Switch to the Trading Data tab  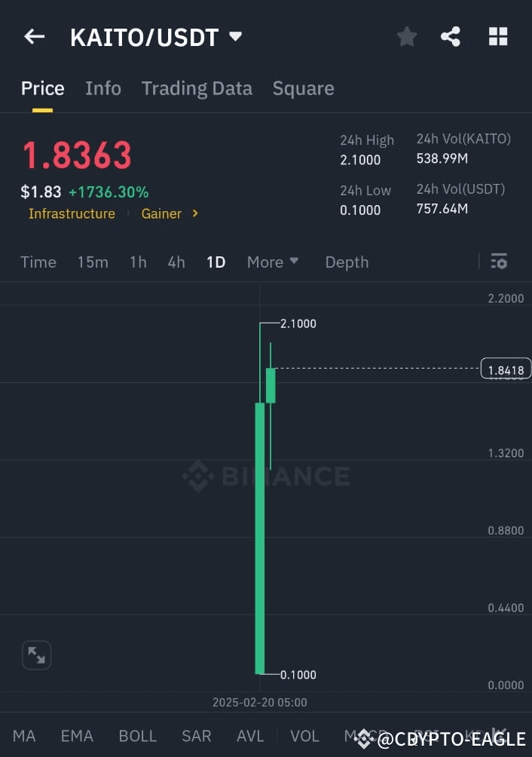click(x=197, y=88)
